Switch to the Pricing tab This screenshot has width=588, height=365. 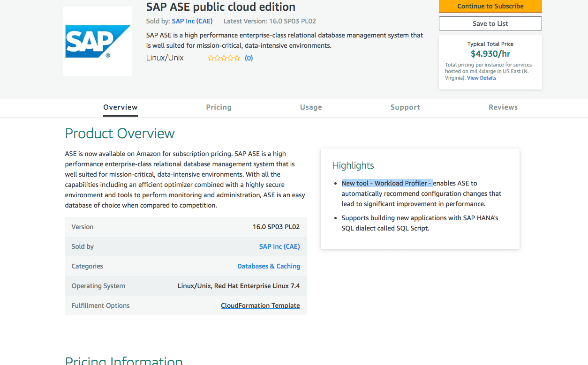(x=219, y=107)
